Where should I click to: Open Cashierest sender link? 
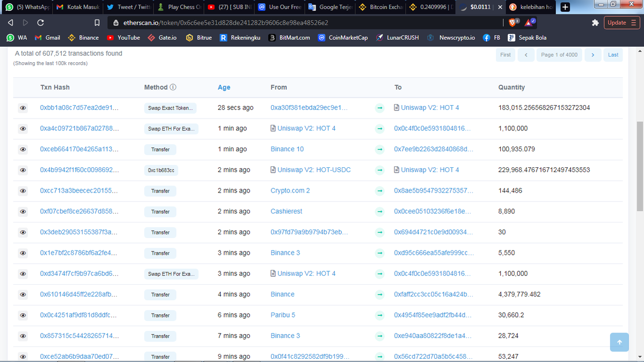(x=287, y=211)
